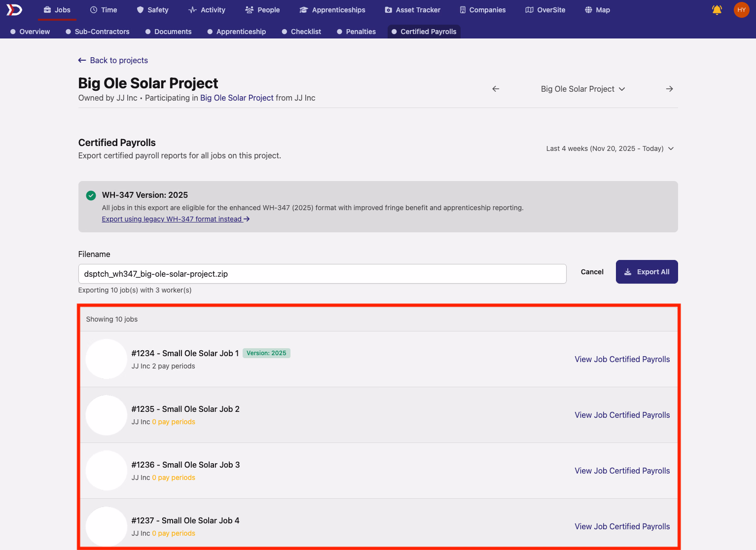Click the Cancel button
This screenshot has width=756, height=550.
tap(592, 272)
